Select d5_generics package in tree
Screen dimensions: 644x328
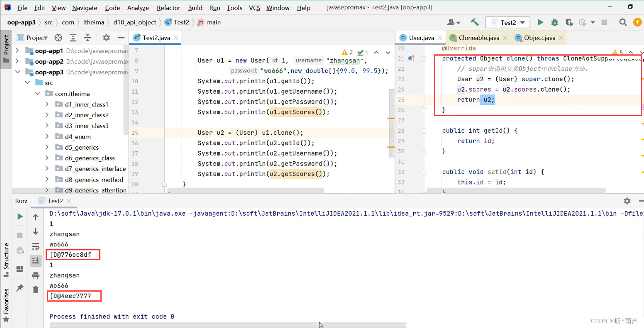click(82, 147)
